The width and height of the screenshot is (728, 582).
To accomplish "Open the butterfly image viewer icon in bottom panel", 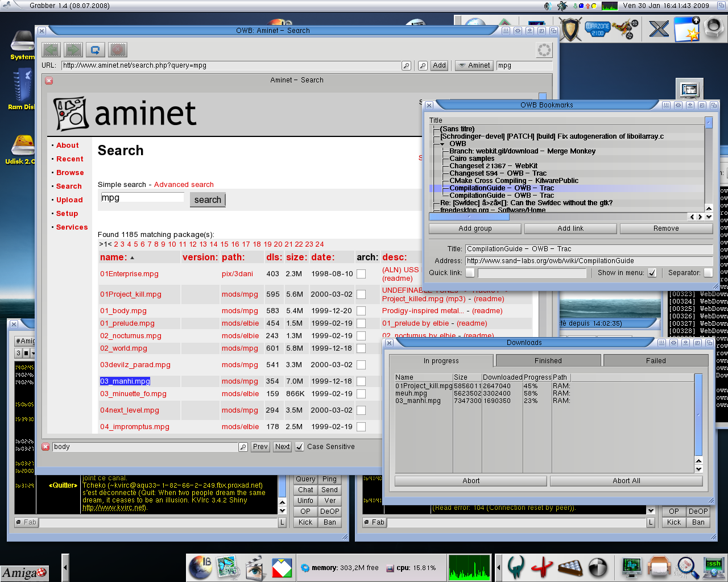I will click(227, 567).
